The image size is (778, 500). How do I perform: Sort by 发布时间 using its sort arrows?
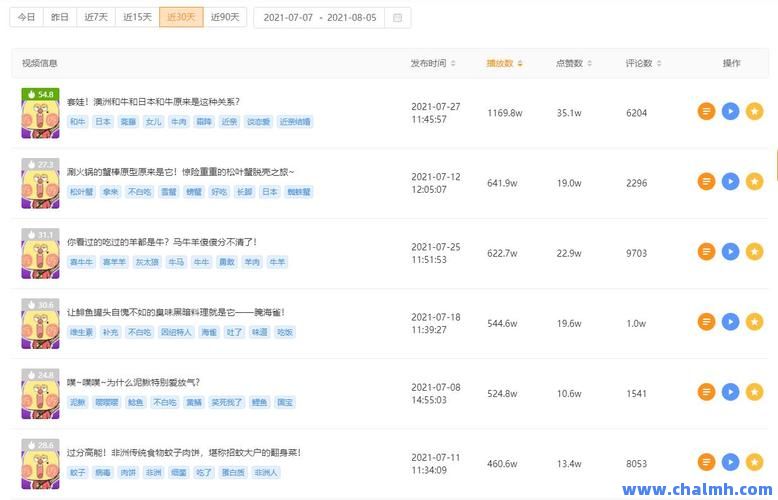coord(453,63)
